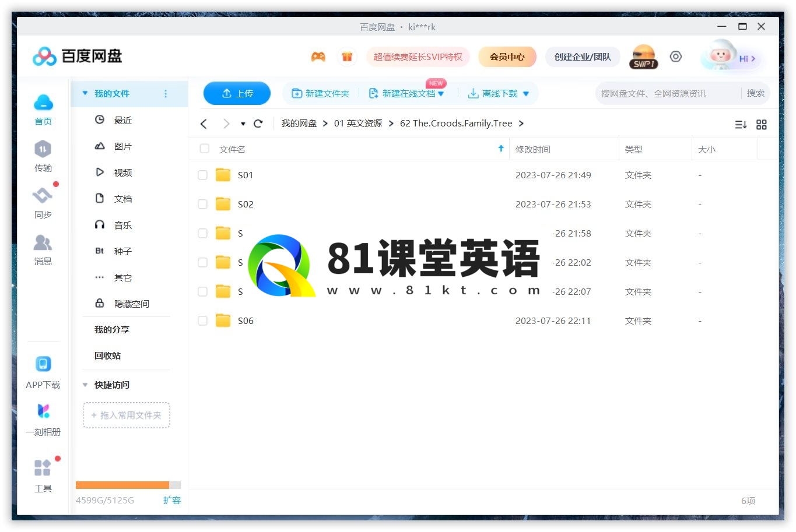The image size is (796, 532).
Task: Open the Home (首页) cloud icon
Action: point(43,103)
